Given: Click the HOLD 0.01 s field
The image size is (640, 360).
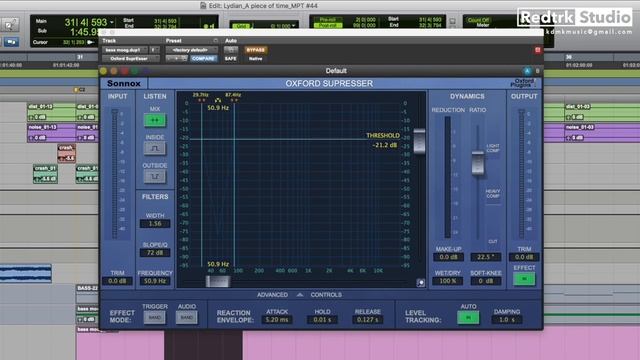Looking at the screenshot, I should coord(322,320).
